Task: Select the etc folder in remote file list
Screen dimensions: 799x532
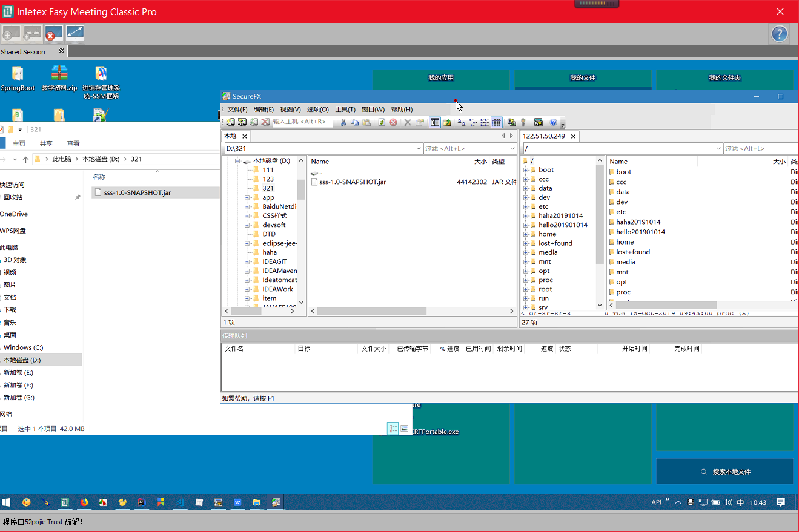Action: click(621, 212)
